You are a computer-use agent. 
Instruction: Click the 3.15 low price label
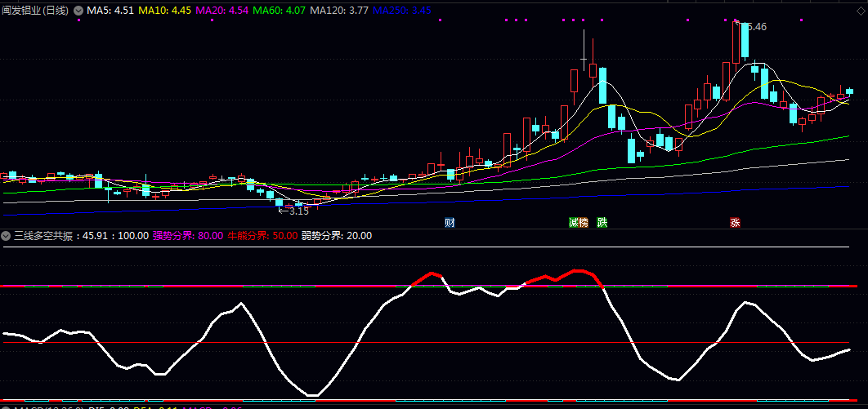[x=299, y=211]
